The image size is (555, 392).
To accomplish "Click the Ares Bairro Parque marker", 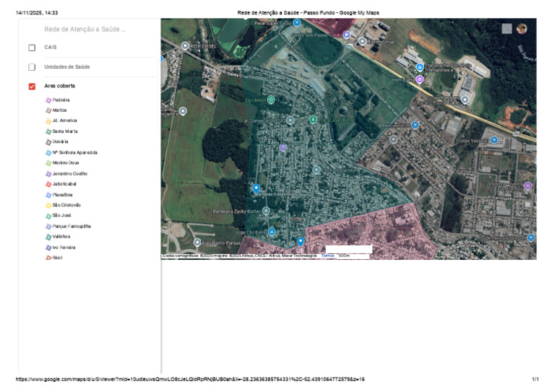I will click(197, 243).
